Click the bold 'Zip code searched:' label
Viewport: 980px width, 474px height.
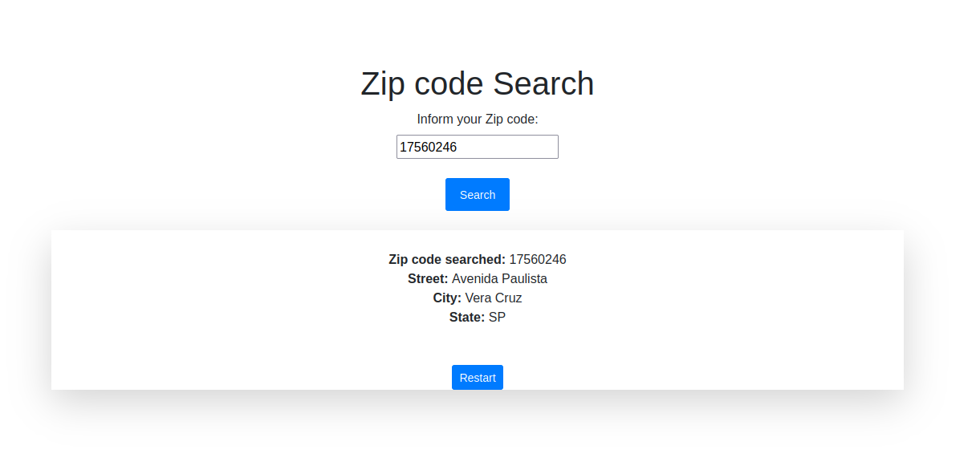[x=446, y=259]
